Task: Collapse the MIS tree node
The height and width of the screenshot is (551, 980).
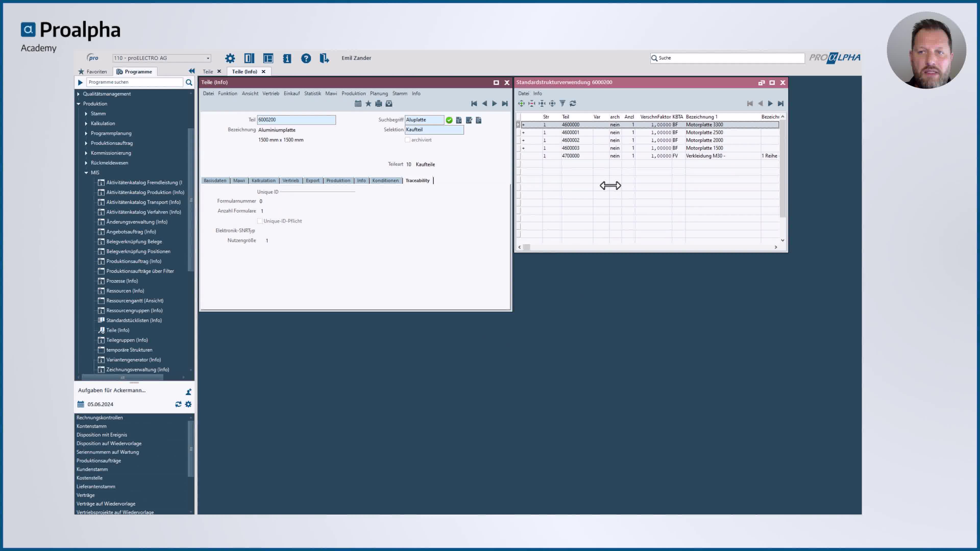Action: click(x=86, y=173)
